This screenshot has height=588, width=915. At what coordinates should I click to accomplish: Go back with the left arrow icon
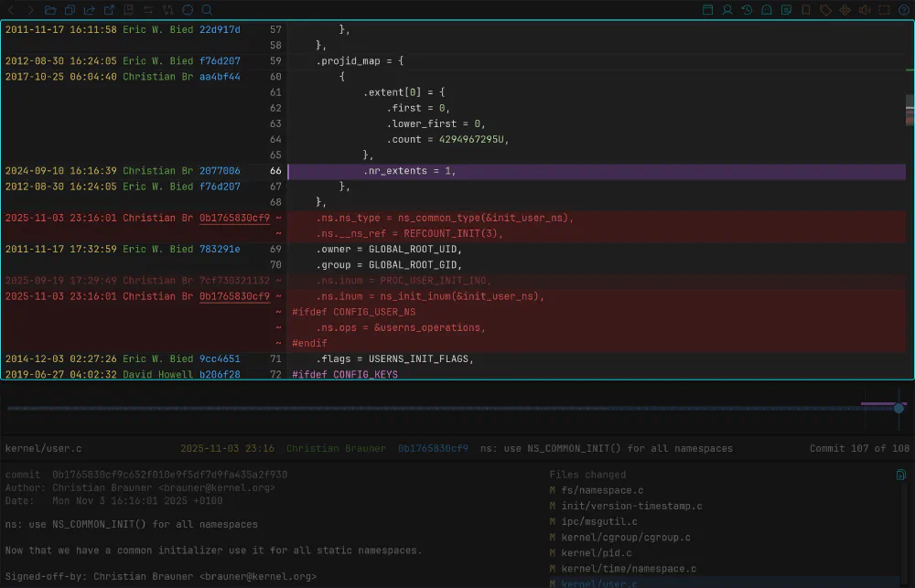(11, 10)
